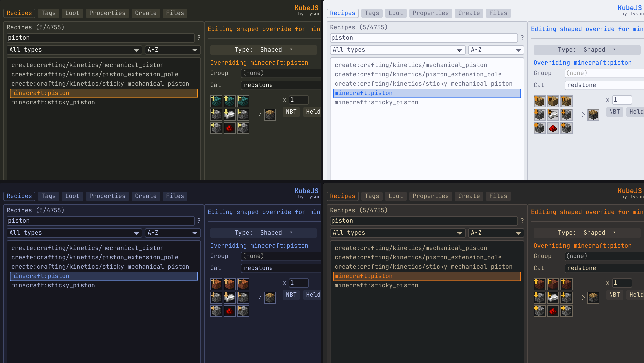Click the search help question mark in the light-theme panel
The width and height of the screenshot is (644, 363).
pos(522,38)
